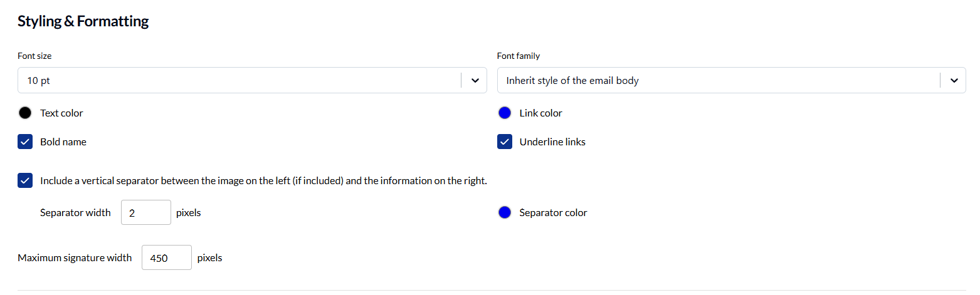980x295 pixels.
Task: Click the Maximum signature width field
Action: pos(166,257)
